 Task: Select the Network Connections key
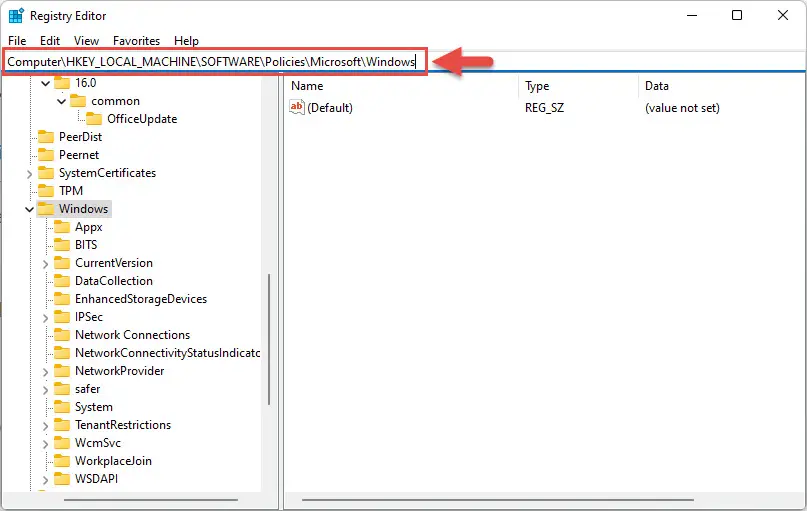(x=132, y=334)
